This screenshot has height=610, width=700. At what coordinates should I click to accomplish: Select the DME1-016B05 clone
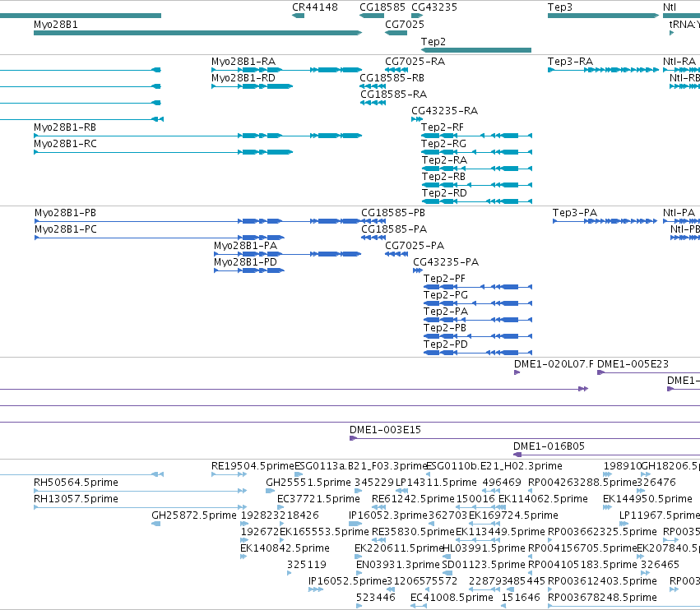pyautogui.click(x=607, y=455)
